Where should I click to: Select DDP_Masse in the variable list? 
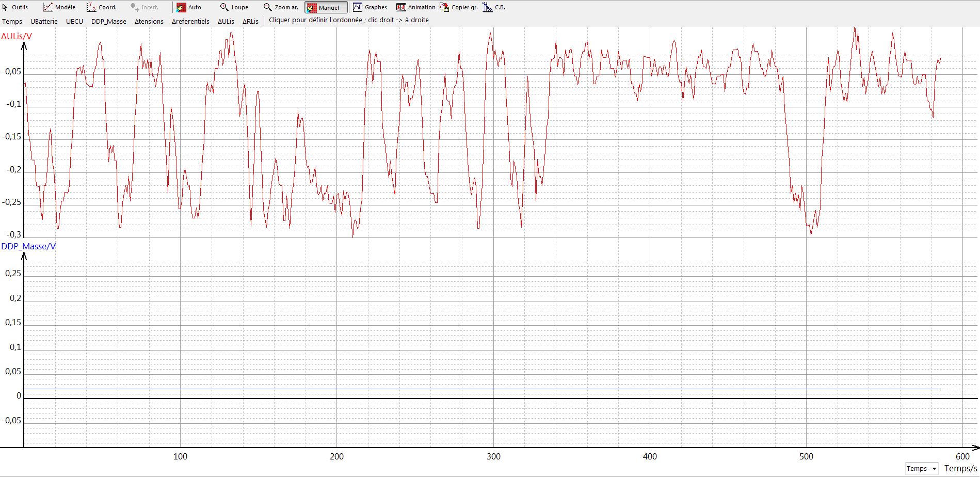pyautogui.click(x=108, y=21)
